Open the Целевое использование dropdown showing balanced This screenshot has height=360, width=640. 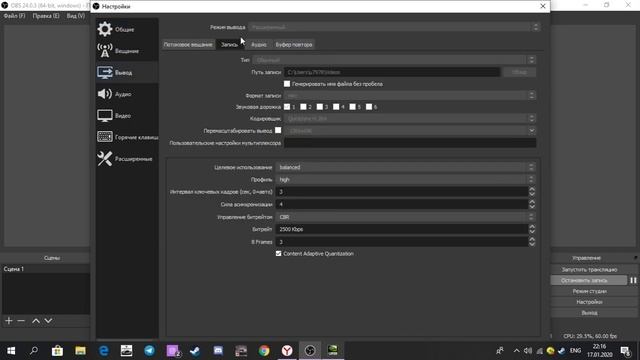point(405,167)
